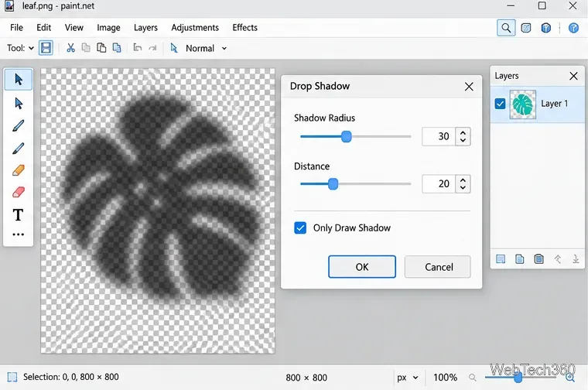The height and width of the screenshot is (390, 588).
Task: Click the first icon at the bottom of the Layers panel
Action: pos(501,258)
